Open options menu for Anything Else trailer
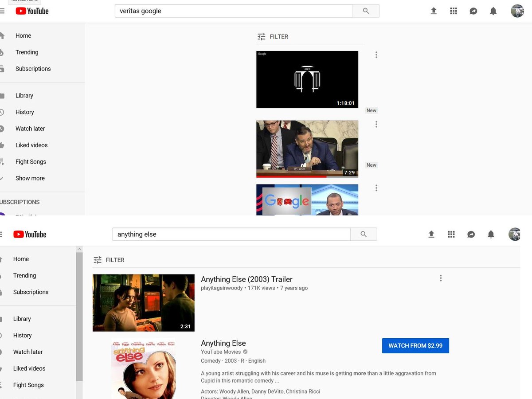The width and height of the screenshot is (532, 399). click(441, 278)
